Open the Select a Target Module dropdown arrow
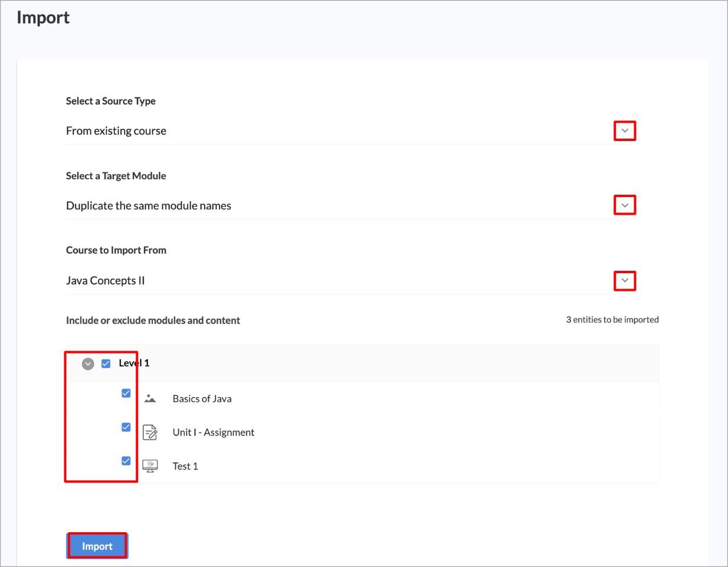Viewport: 728px width, 567px height. [x=625, y=205]
